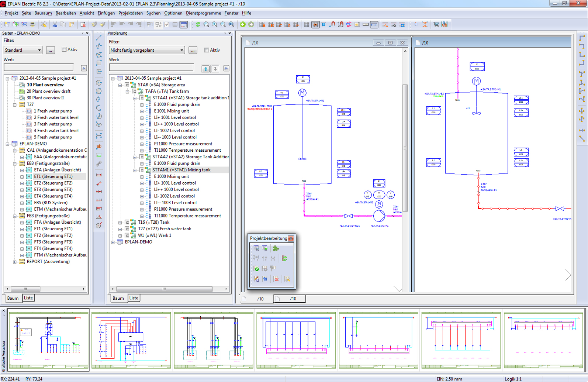588x382 pixels.
Task: Click the green back arrow icon
Action: point(243,25)
